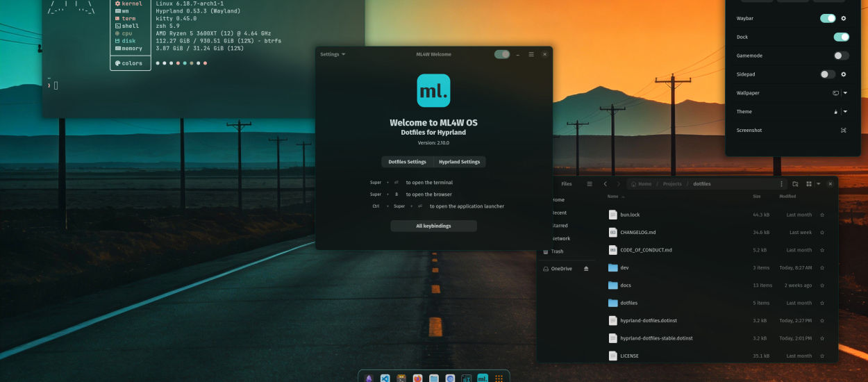The height and width of the screenshot is (382, 868).
Task: Eject the OneDrive mount
Action: (586, 269)
